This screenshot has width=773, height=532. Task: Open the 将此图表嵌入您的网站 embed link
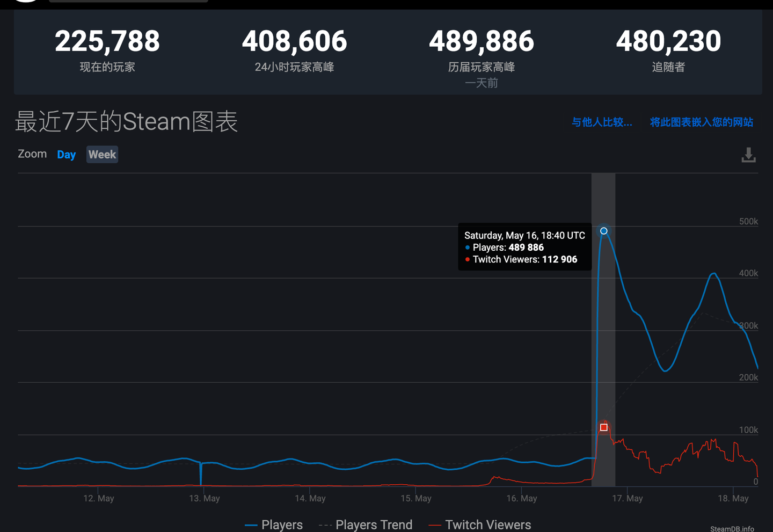[701, 122]
